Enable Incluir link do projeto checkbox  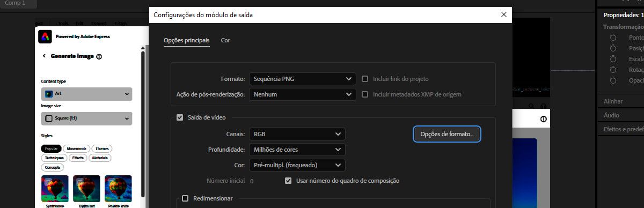coord(365,79)
